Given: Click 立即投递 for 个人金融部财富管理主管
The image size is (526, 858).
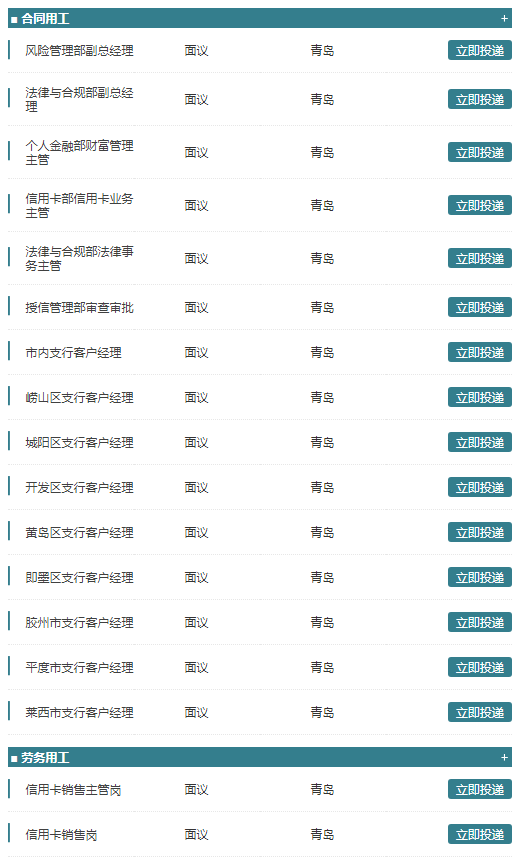Looking at the screenshot, I should tap(479, 152).
